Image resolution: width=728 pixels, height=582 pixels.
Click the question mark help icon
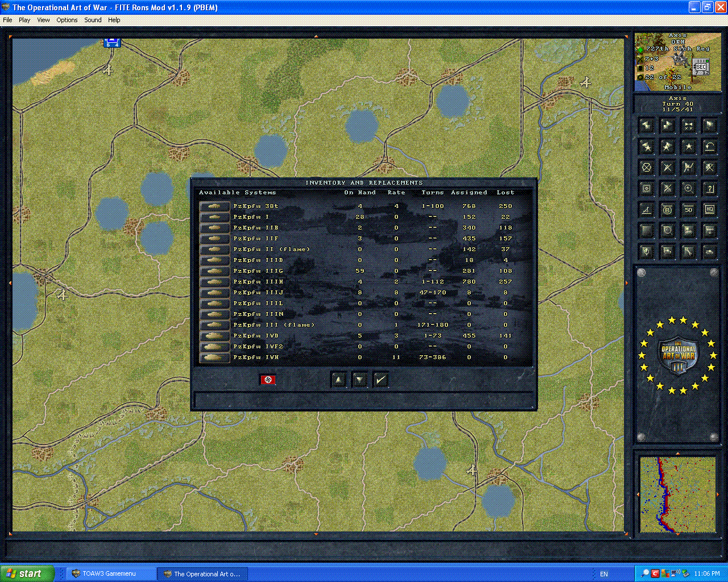[x=709, y=189]
